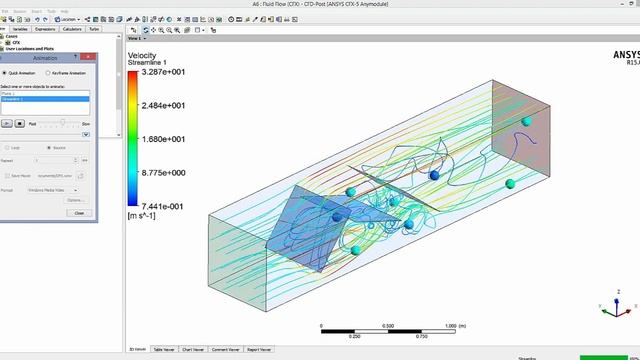
Task: Open the Animation film-strip icon in the toolbar
Action: [x=239, y=19]
